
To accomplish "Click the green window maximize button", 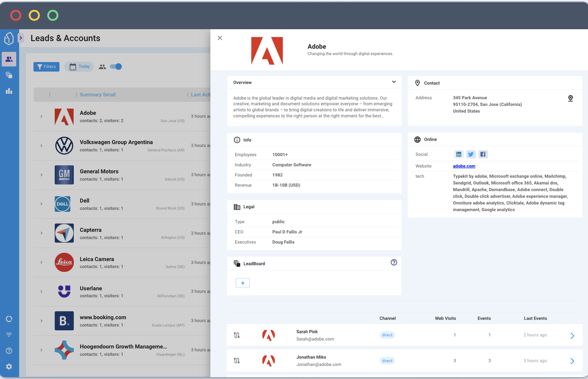I will click(53, 15).
